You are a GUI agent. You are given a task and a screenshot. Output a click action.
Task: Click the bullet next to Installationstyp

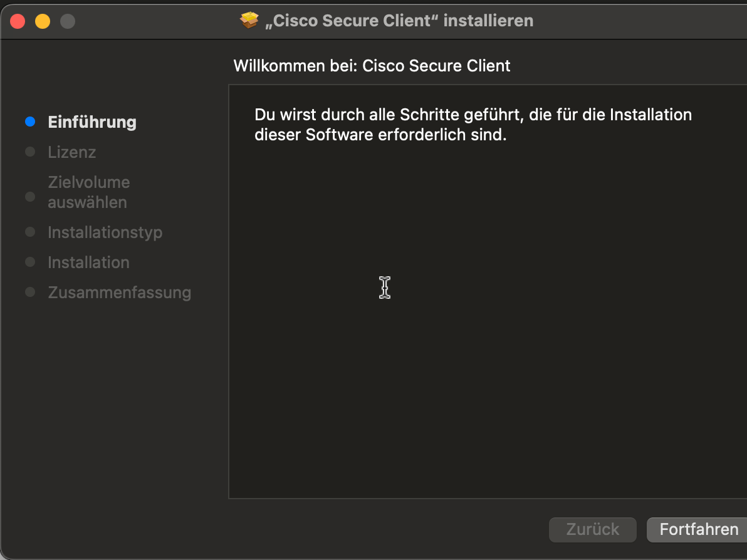point(29,232)
